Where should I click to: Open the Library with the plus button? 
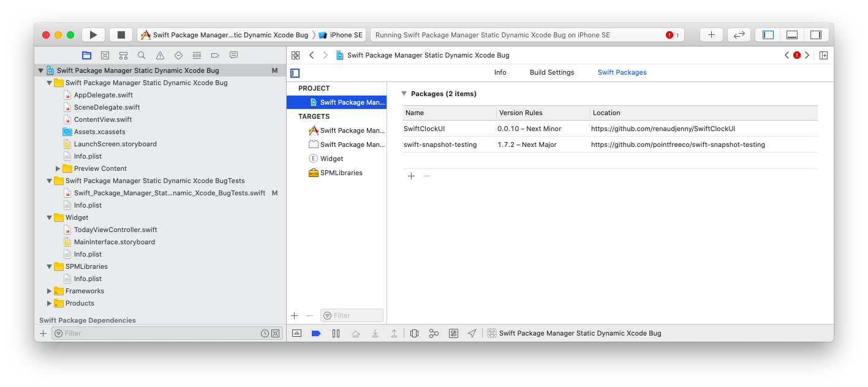tap(711, 35)
